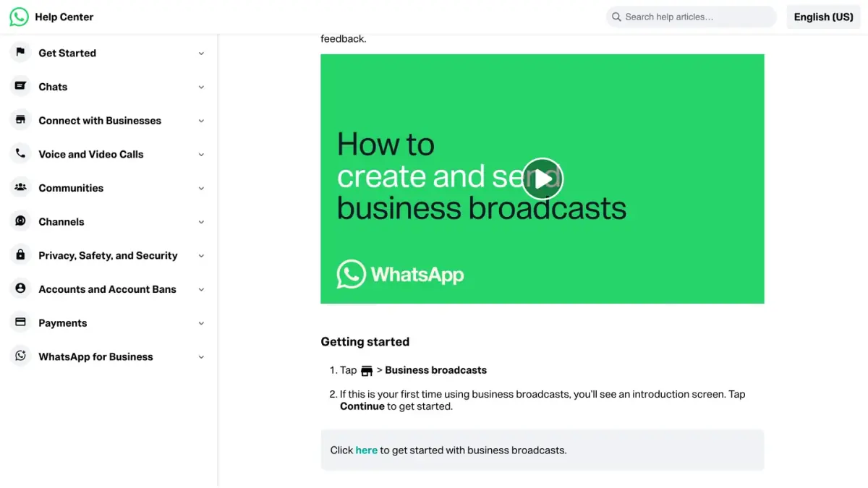Open the Accounts and Account Bans label
This screenshot has width=868, height=488.
point(107,289)
